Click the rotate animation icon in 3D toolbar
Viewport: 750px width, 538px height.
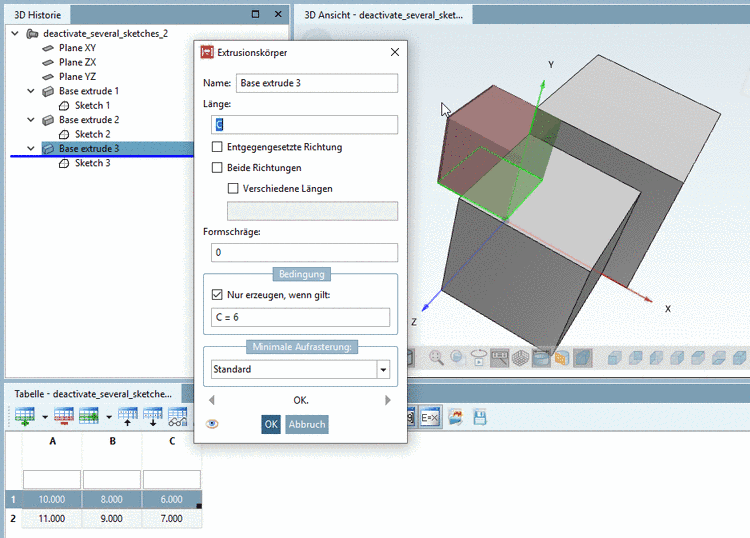click(478, 358)
